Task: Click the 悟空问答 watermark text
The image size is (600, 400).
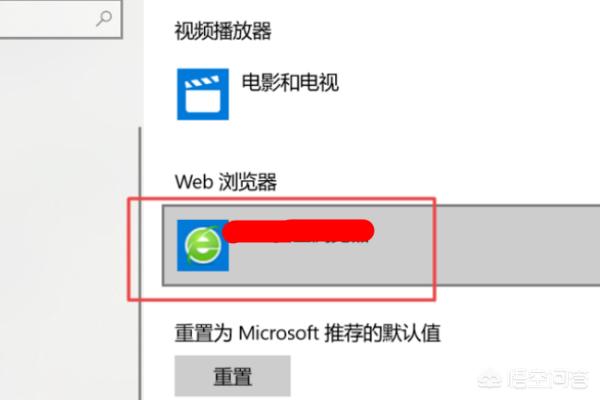Action: pyautogui.click(x=548, y=379)
